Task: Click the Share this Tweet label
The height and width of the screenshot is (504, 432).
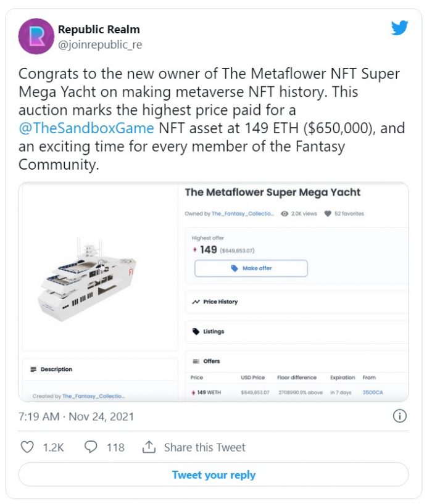Action: pos(204,447)
